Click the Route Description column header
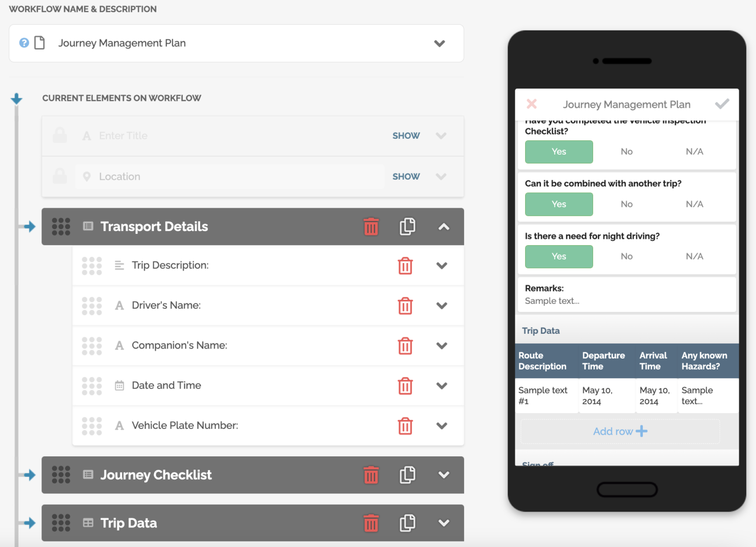 546,361
